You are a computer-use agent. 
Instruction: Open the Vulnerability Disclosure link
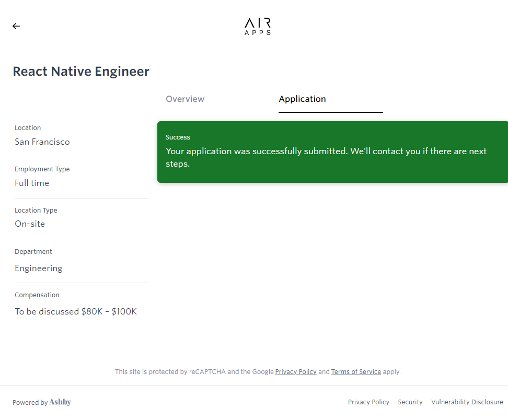click(x=467, y=402)
